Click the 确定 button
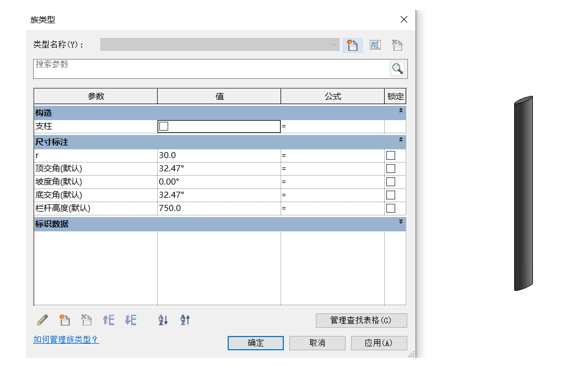The width and height of the screenshot is (585, 367). [256, 343]
